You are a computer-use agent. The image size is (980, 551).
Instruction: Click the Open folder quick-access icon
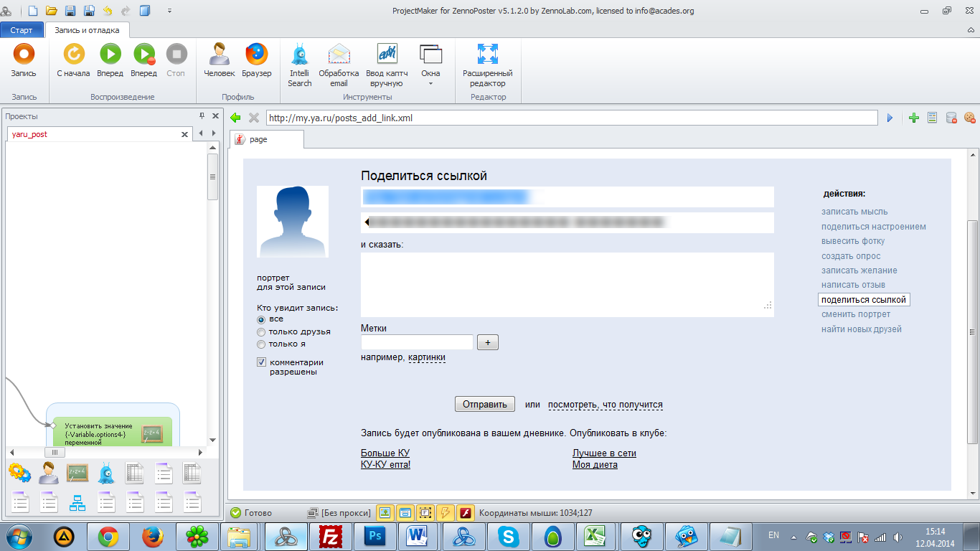[x=51, y=11]
